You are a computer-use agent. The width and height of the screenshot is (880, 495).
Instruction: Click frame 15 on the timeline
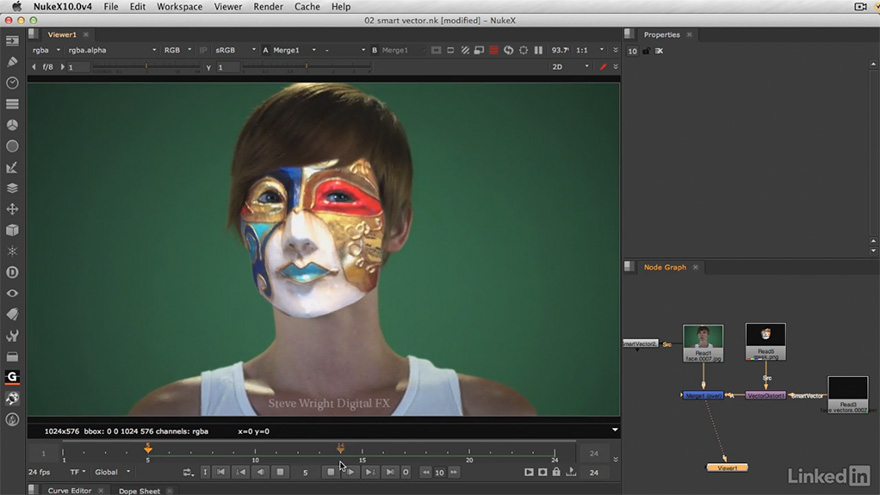pyautogui.click(x=362, y=452)
